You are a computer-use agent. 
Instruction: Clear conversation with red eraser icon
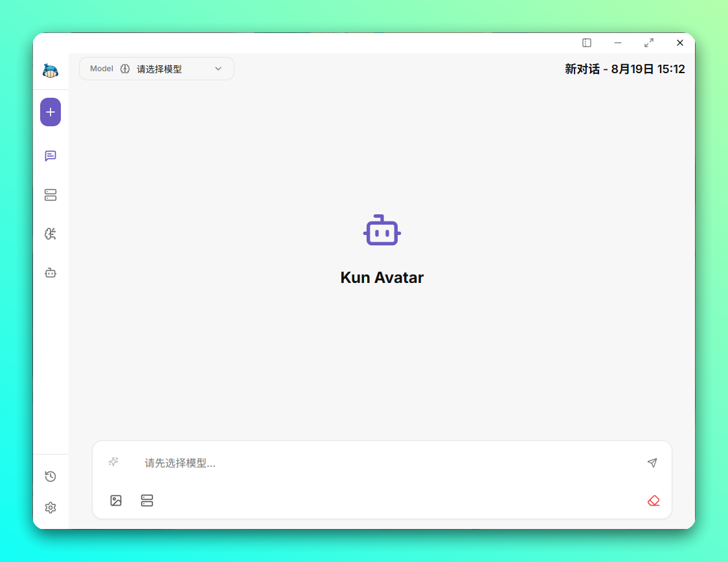[x=654, y=500]
